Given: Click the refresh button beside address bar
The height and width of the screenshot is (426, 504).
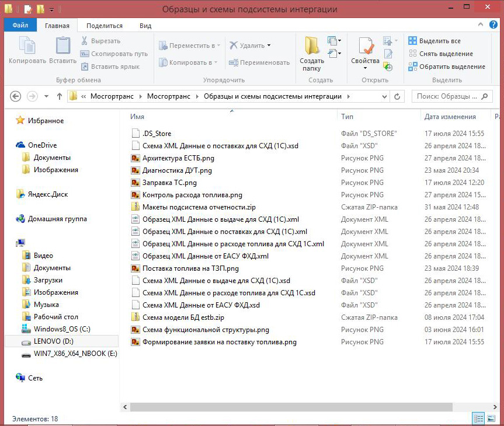Looking at the screenshot, I should (398, 96).
